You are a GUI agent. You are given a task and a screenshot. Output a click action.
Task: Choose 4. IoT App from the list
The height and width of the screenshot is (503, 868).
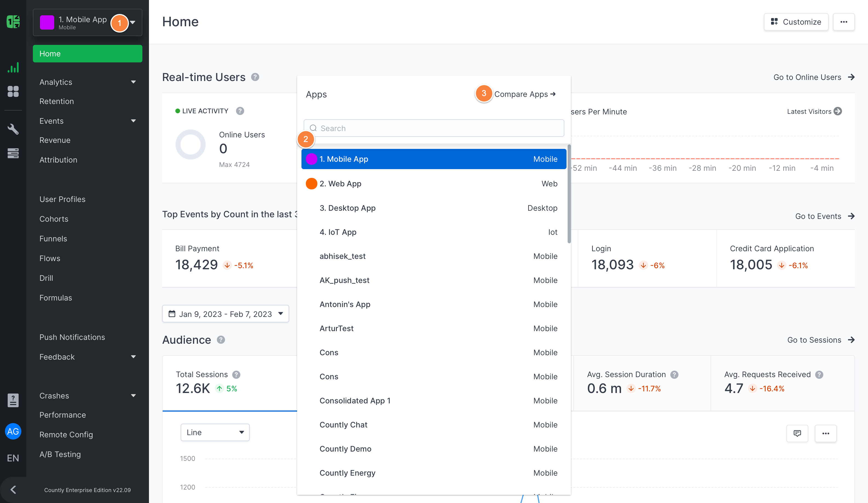pyautogui.click(x=434, y=232)
